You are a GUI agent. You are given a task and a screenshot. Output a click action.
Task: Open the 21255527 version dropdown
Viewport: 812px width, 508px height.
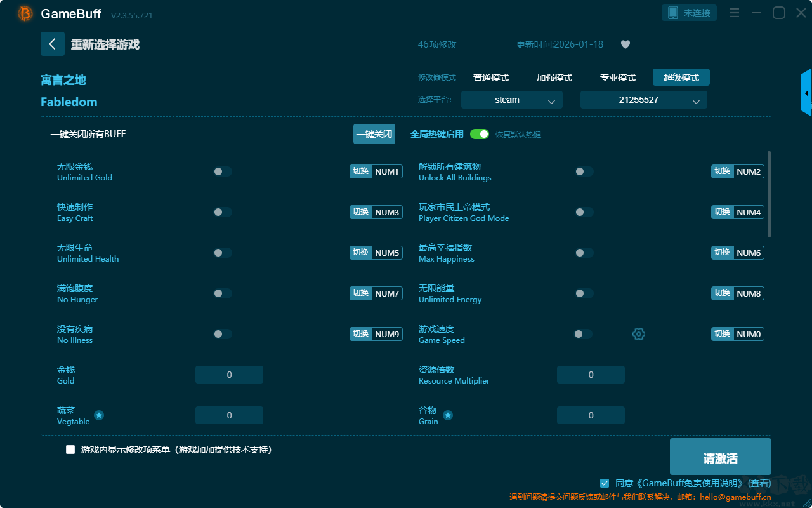(644, 100)
